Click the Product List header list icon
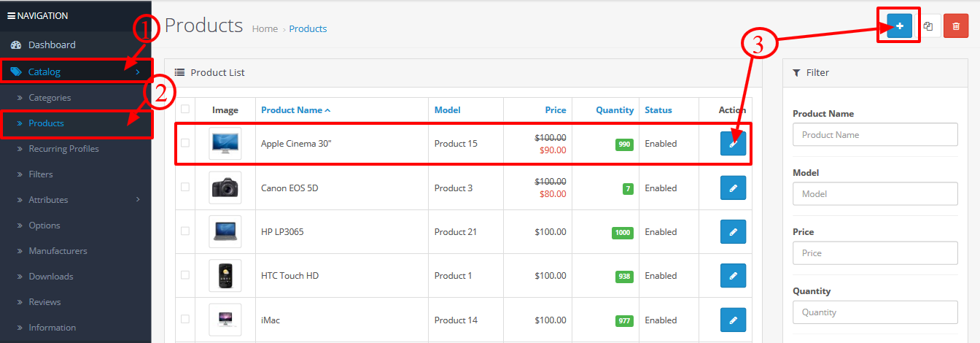Viewport: 980px width, 343px height. tap(179, 72)
